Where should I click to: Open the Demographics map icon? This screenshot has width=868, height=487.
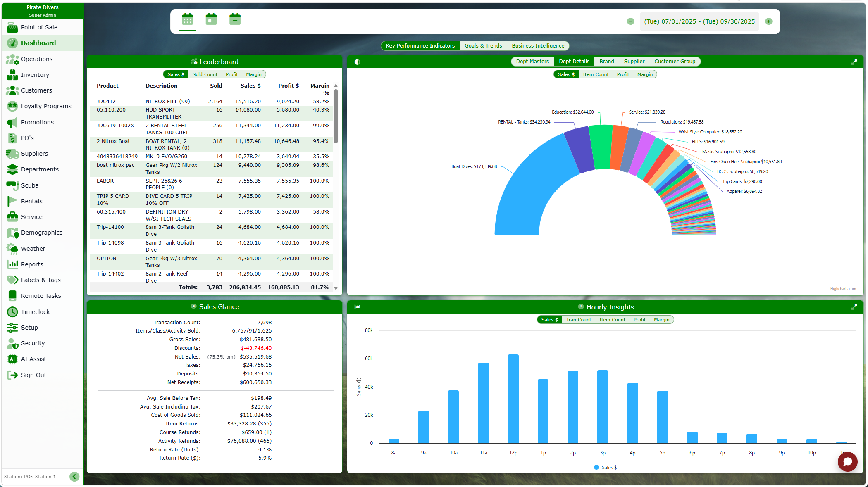tap(12, 233)
